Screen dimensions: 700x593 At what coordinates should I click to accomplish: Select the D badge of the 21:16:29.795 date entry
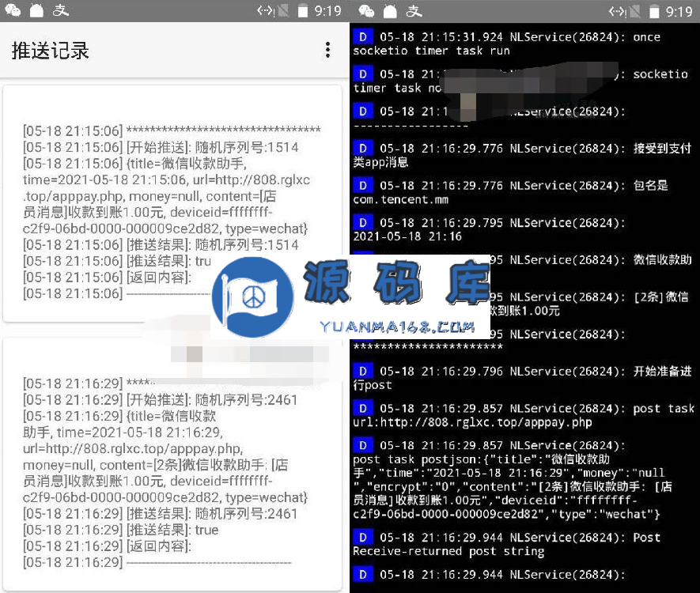[x=363, y=222]
